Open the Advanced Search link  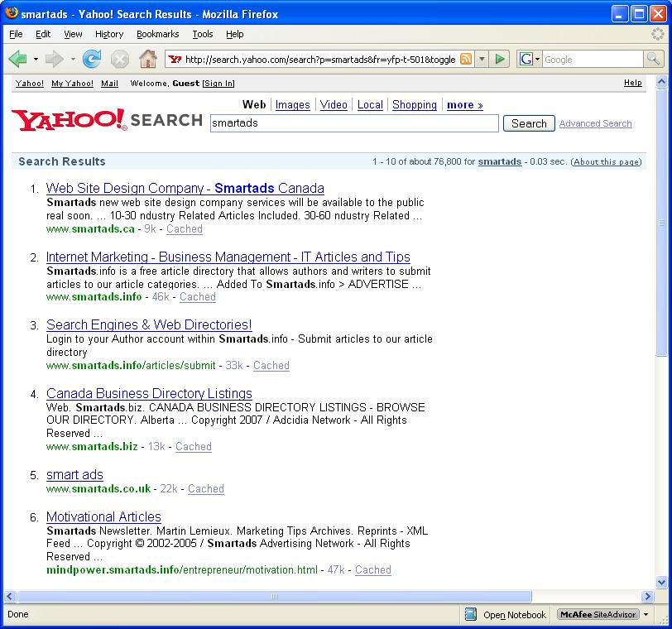595,123
